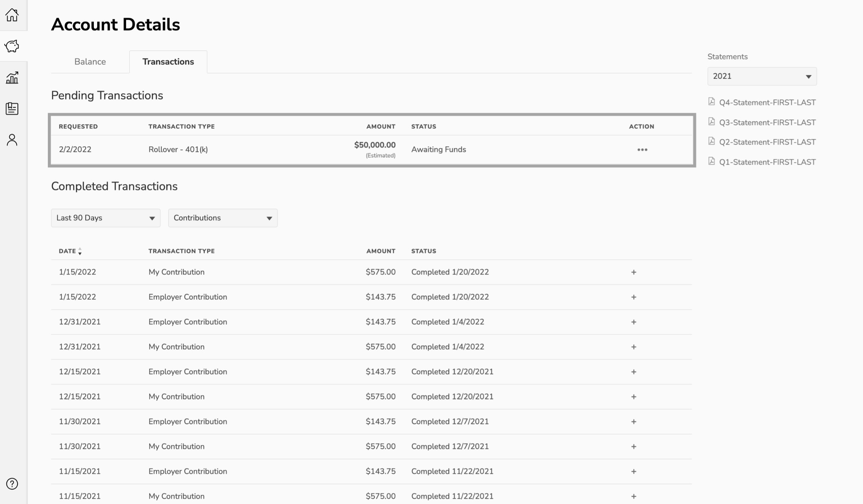The height and width of the screenshot is (504, 863).
Task: Open the help question mark icon
Action: [12, 484]
